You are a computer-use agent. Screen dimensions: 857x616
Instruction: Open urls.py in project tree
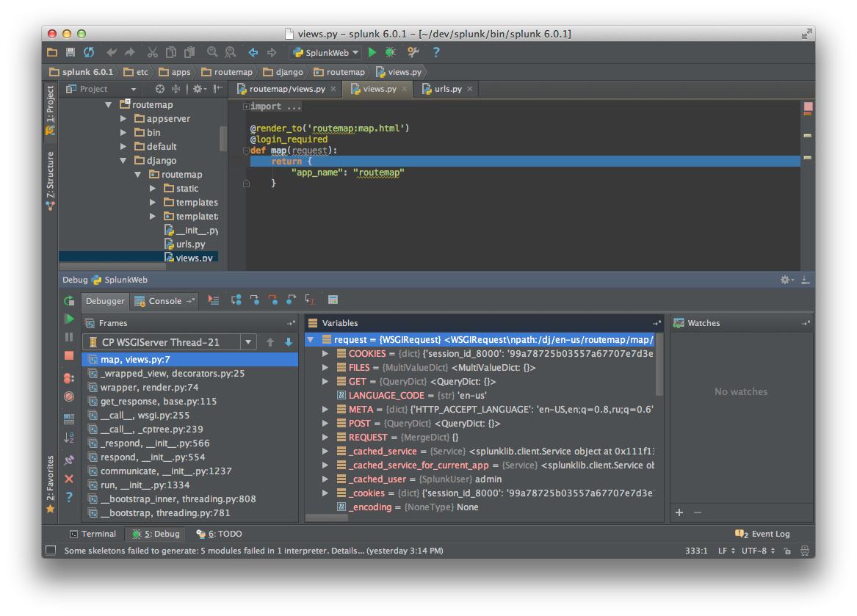[185, 244]
